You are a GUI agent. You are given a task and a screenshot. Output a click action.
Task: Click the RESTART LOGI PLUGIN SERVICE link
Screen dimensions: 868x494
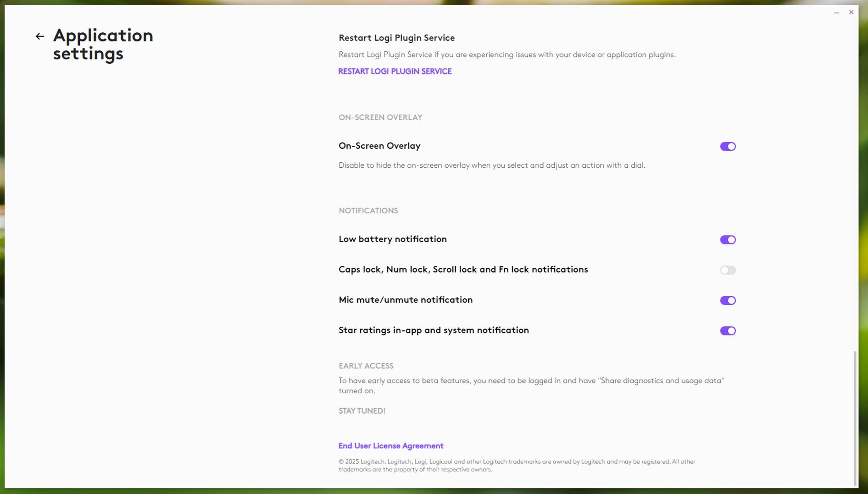(x=395, y=71)
